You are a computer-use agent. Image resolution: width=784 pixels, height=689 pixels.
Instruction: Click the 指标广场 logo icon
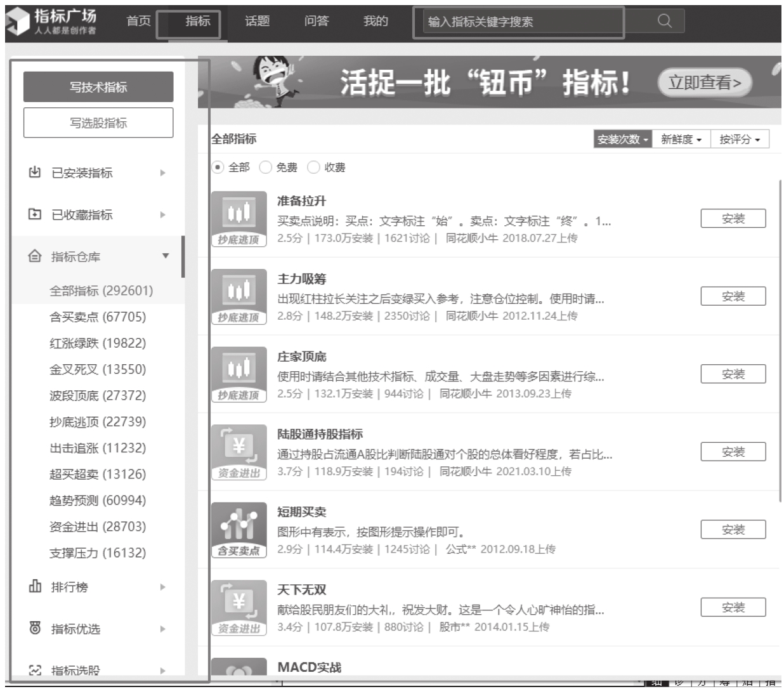[18, 22]
